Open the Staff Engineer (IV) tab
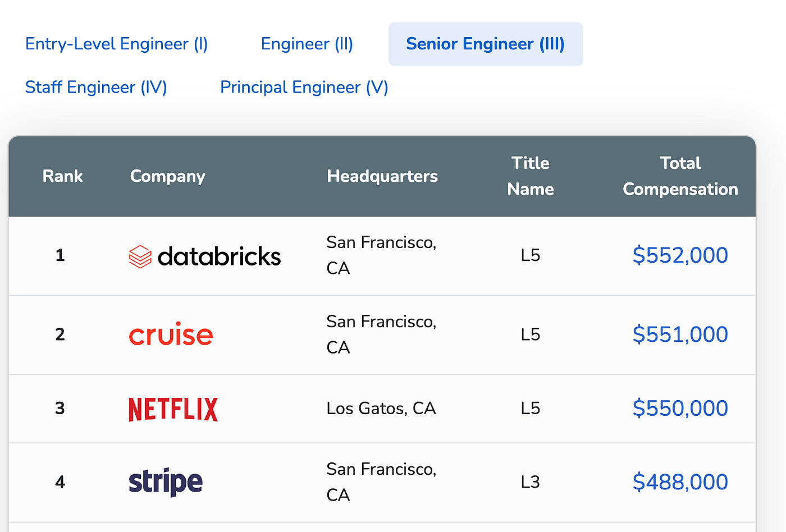Viewport: 786px width, 532px height. 96,88
